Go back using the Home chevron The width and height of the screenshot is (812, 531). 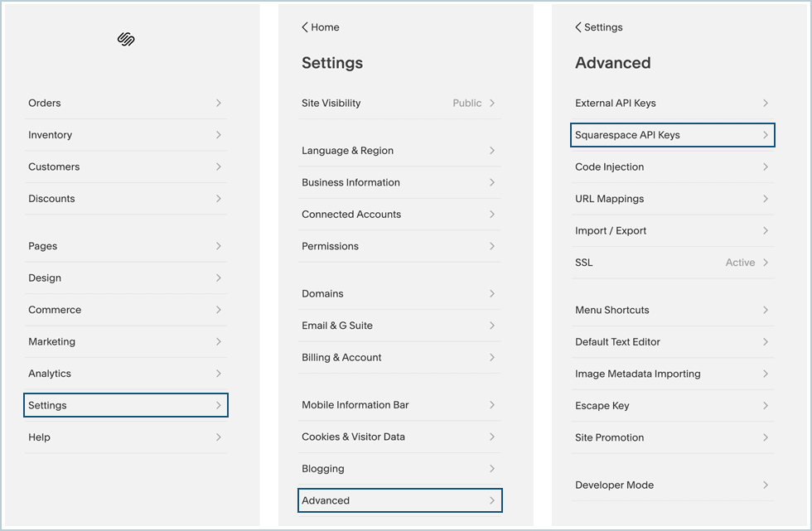tap(305, 27)
